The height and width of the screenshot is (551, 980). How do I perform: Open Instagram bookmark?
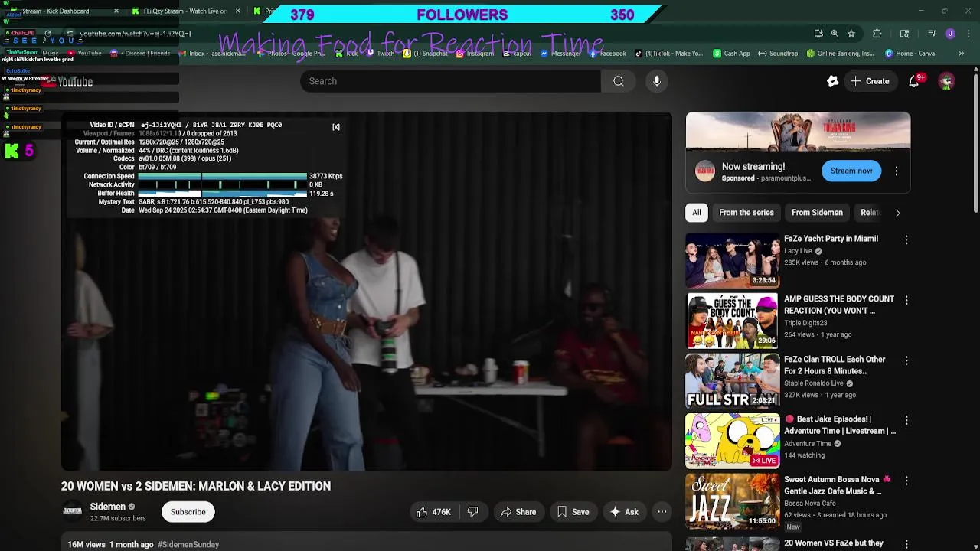[x=475, y=54]
